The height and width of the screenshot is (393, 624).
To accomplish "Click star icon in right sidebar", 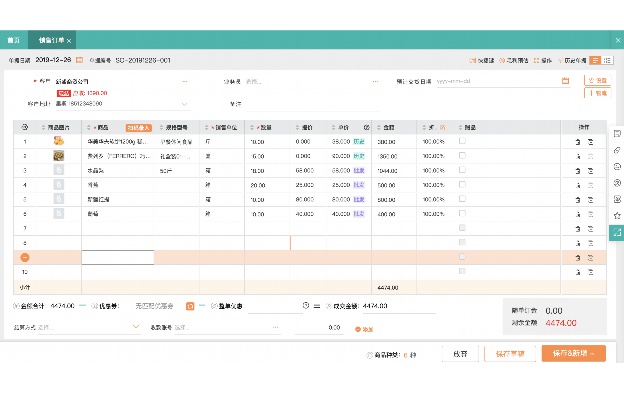I will 617,216.
